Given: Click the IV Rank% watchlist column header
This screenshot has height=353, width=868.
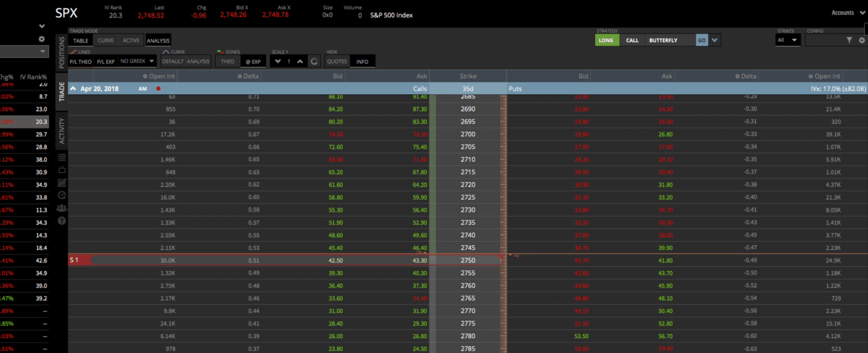Looking at the screenshot, I should click(33, 77).
